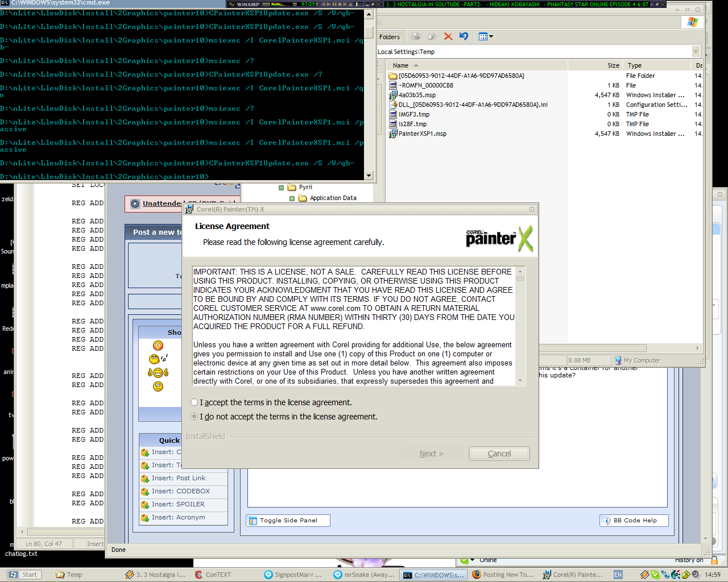The height and width of the screenshot is (582, 728).
Task: Click the cmd.exe window title icon
Action: [5, 3]
